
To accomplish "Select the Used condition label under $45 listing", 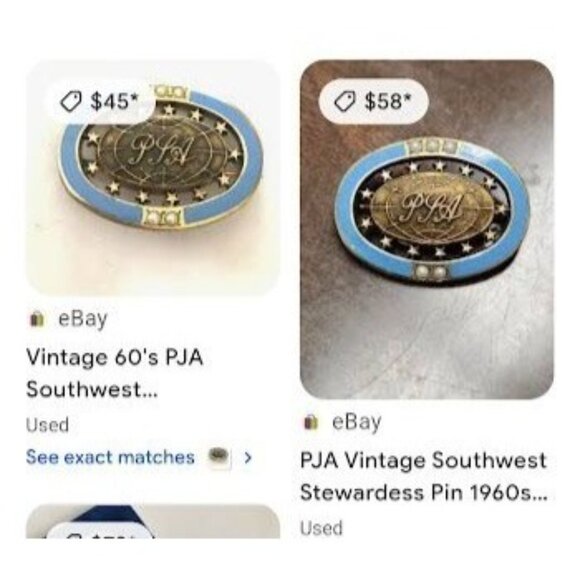I will point(47,425).
